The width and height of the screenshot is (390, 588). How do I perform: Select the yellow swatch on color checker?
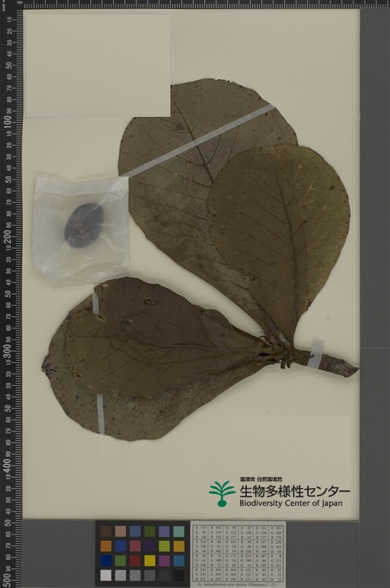tap(150, 561)
